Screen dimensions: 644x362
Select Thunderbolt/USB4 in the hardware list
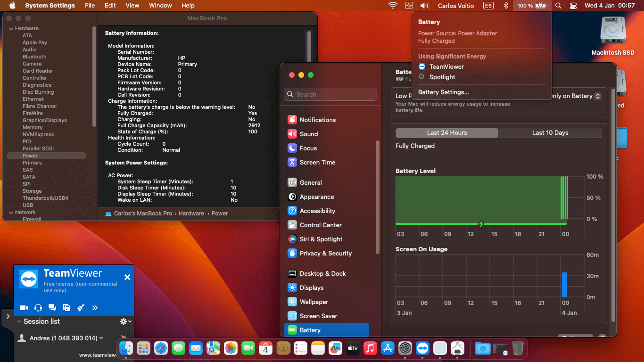pos(45,198)
